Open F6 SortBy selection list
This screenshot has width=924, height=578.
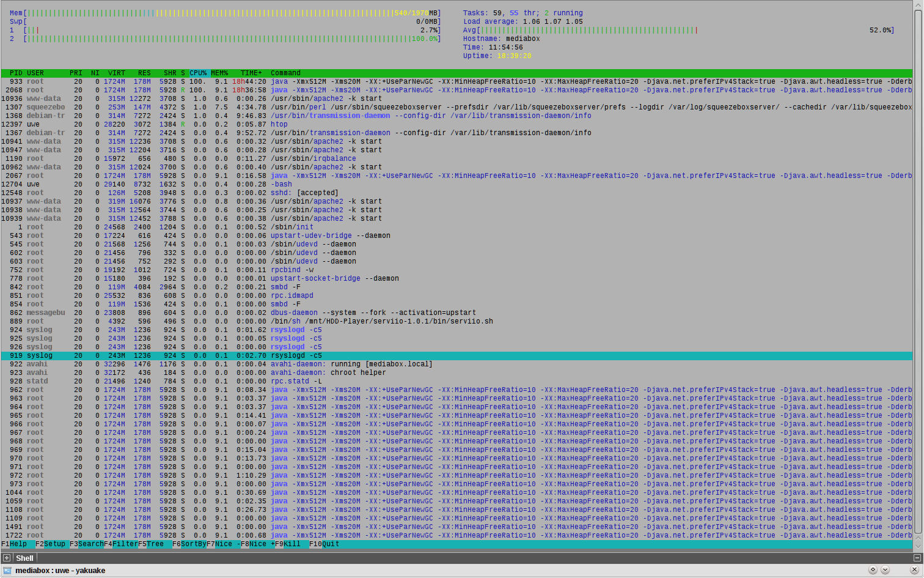[x=189, y=544]
